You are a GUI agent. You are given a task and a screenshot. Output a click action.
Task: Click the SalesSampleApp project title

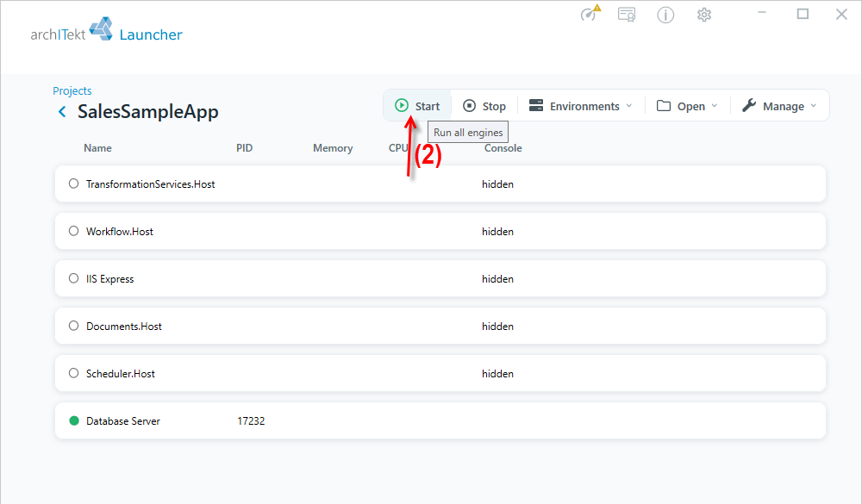click(148, 112)
